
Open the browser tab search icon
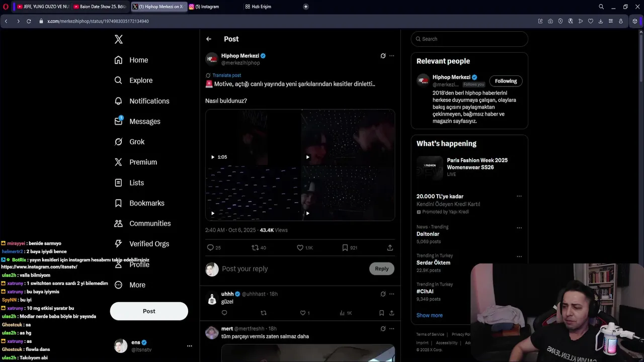601,7
